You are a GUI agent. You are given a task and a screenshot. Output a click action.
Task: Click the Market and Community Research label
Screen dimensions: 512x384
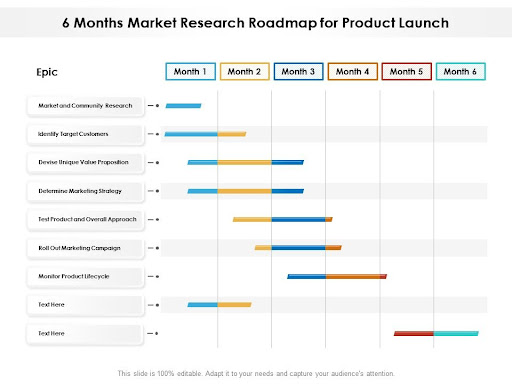pos(85,106)
